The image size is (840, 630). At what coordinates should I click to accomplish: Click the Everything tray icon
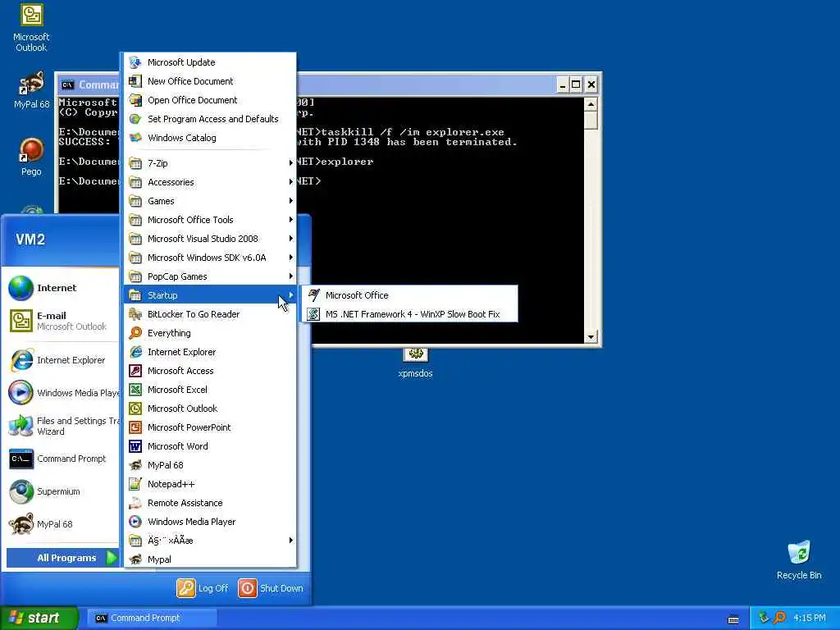(x=779, y=618)
